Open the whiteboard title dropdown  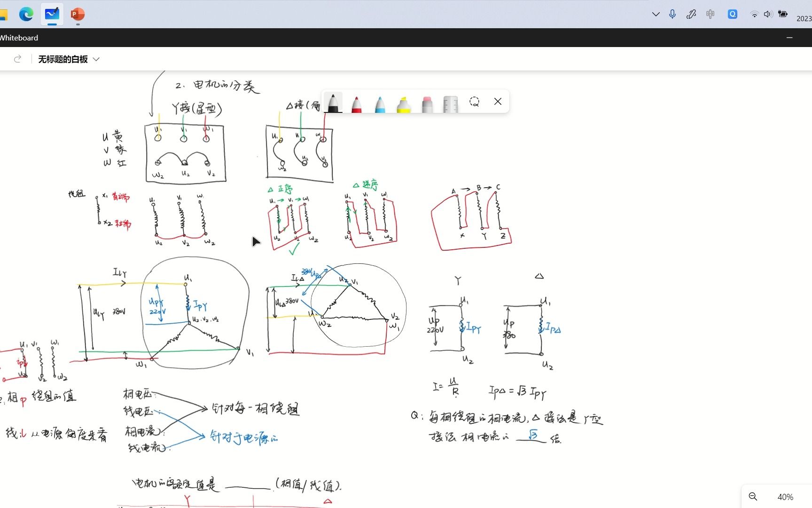pyautogui.click(x=96, y=59)
